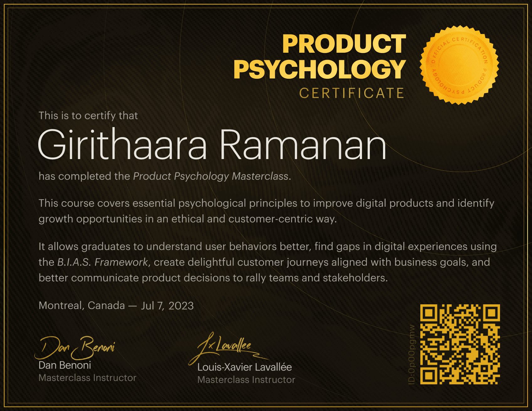Select the CERTIFICATE subtitle text

[x=352, y=93]
